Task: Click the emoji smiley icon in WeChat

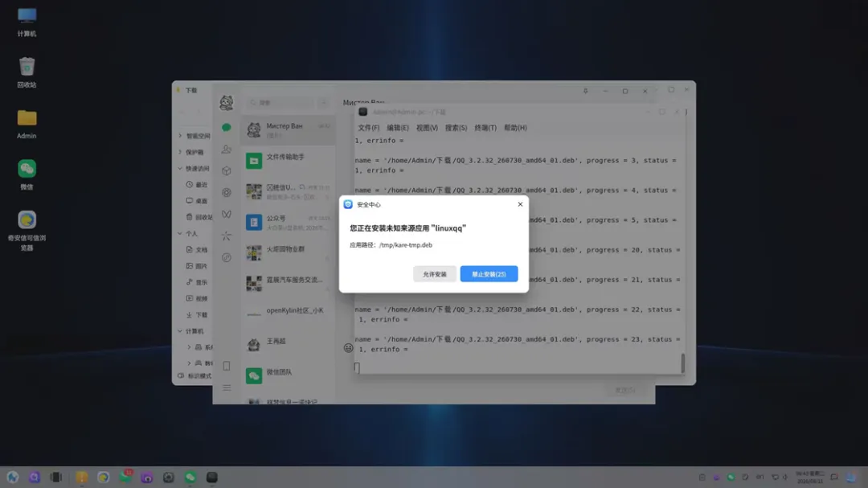Action: (x=348, y=348)
